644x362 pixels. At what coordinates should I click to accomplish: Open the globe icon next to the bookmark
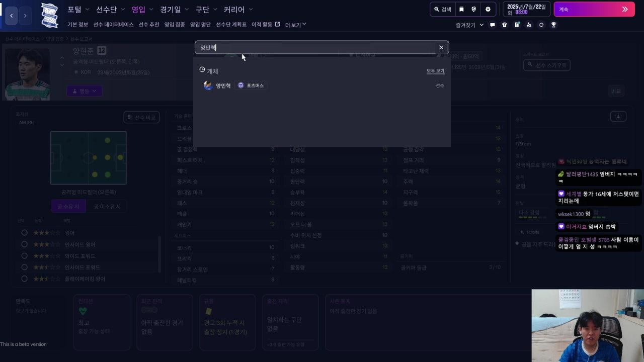click(x=474, y=9)
